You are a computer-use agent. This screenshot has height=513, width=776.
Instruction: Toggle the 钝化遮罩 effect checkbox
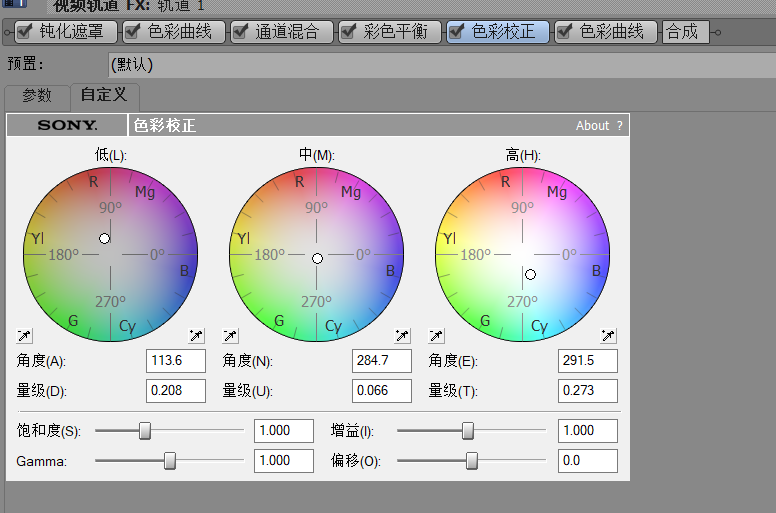[x=24, y=32]
